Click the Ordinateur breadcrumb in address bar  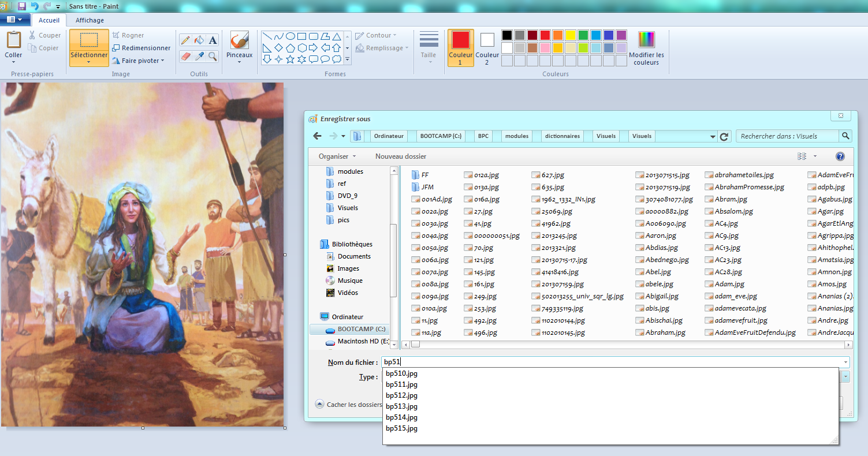389,136
